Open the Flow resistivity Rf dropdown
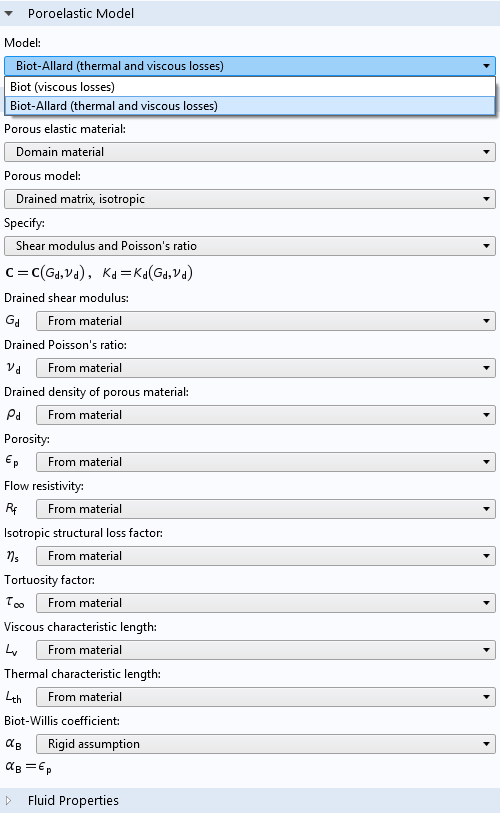 tap(266, 509)
